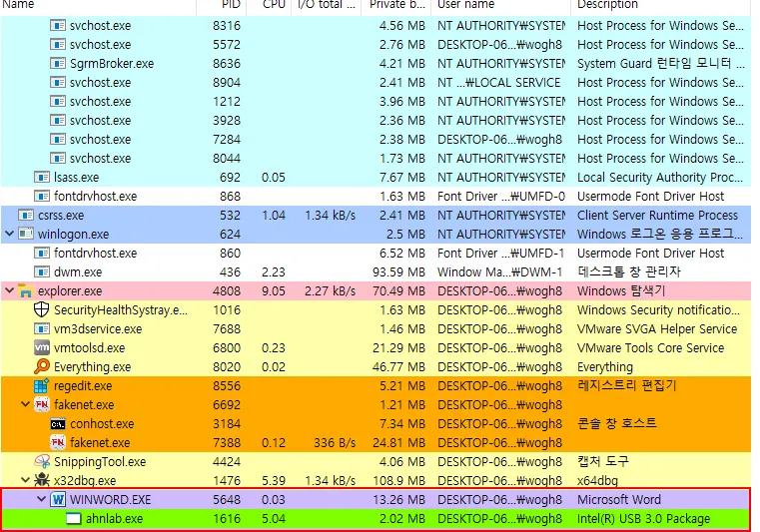The image size is (760, 532).
Task: Click the Microsoft Word description cell
Action: click(x=619, y=499)
